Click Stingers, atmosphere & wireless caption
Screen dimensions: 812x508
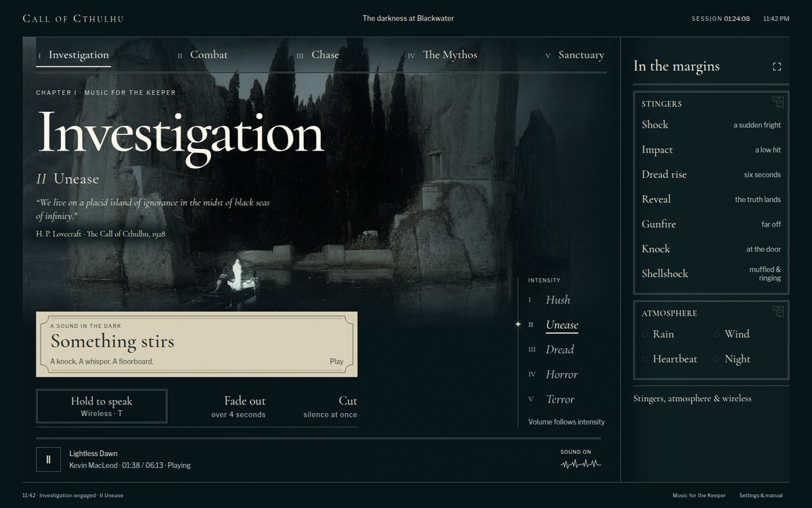click(x=692, y=398)
